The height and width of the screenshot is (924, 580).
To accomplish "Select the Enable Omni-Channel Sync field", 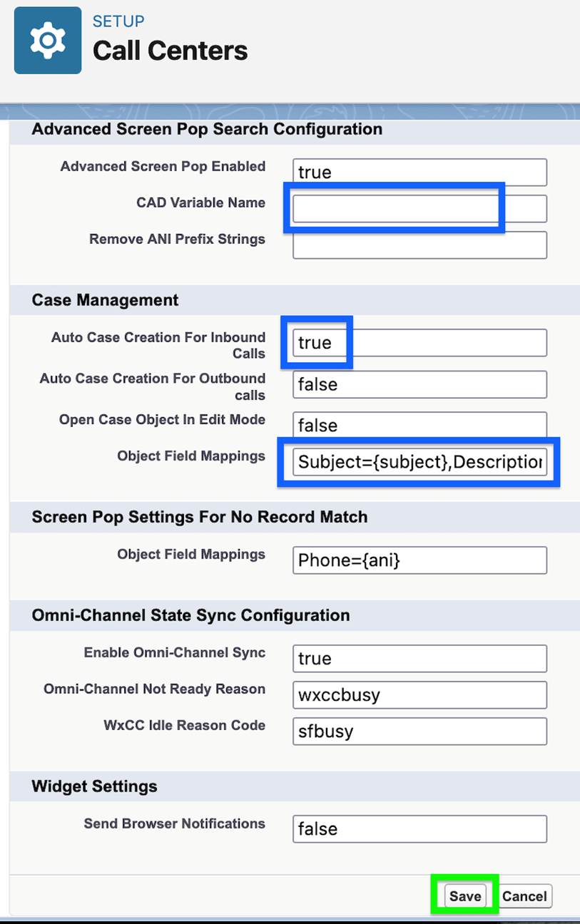I will (x=419, y=659).
